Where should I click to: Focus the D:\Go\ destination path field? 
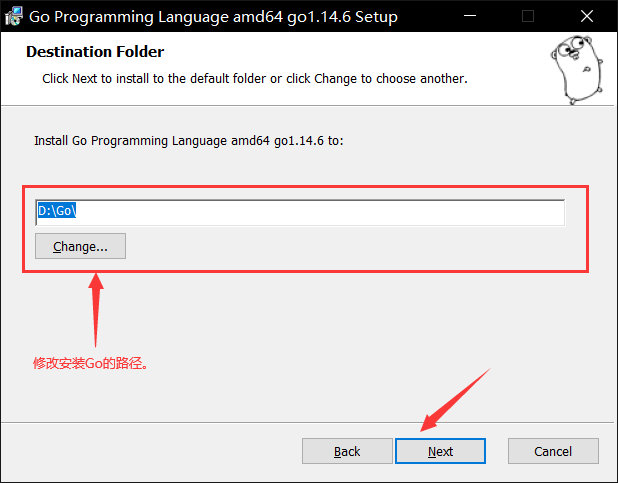coord(300,213)
